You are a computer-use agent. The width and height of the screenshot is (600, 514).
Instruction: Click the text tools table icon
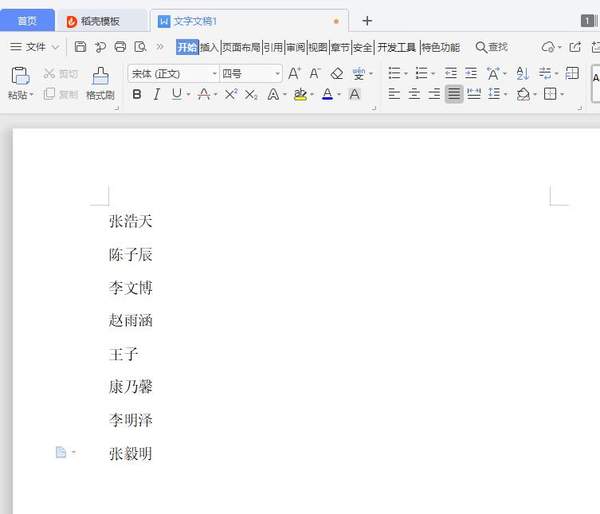pos(572,73)
